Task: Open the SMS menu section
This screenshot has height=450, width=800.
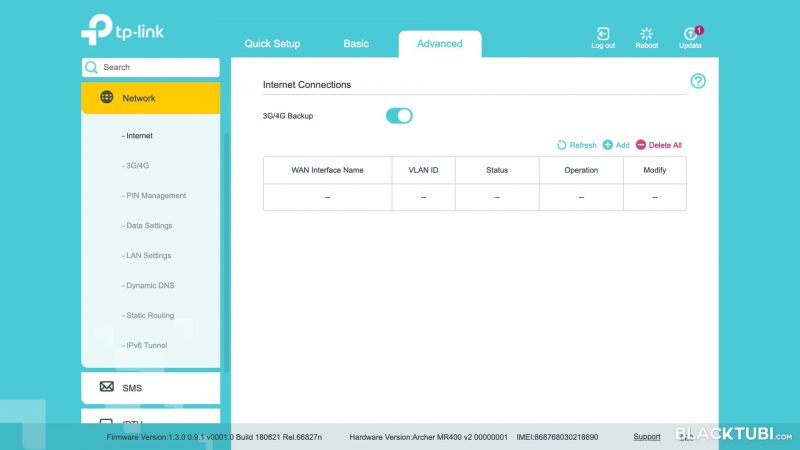Action: tap(151, 388)
